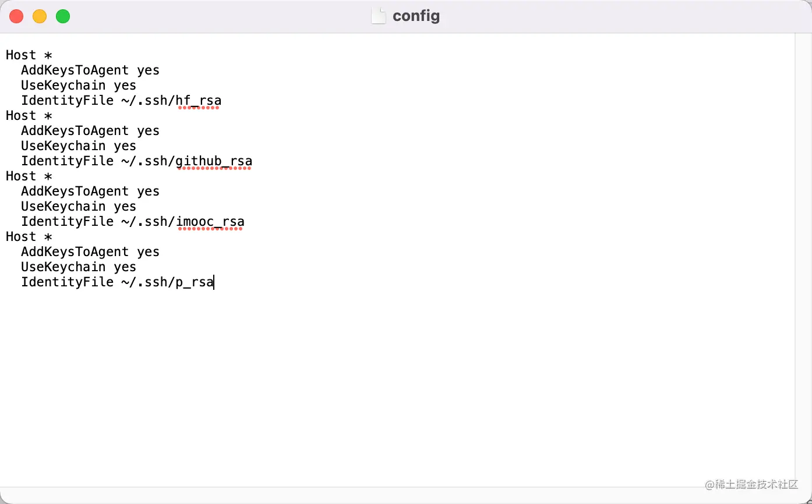Select the misspelled word 'github_rsa'
Screen dimensions: 812x504
pos(214,161)
